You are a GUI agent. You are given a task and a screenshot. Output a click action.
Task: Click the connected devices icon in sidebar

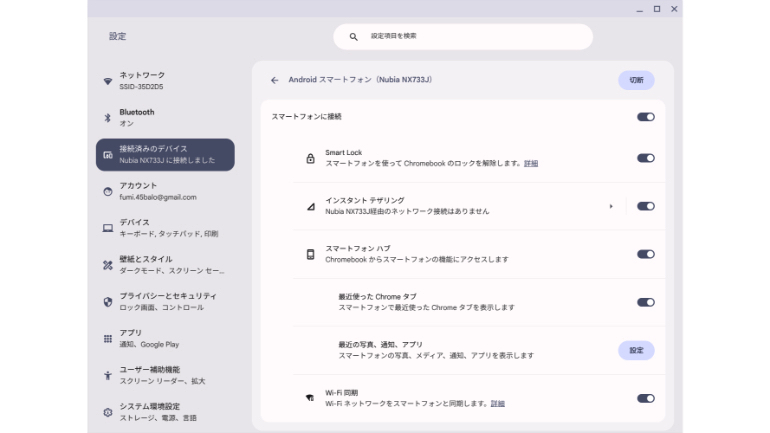108,155
